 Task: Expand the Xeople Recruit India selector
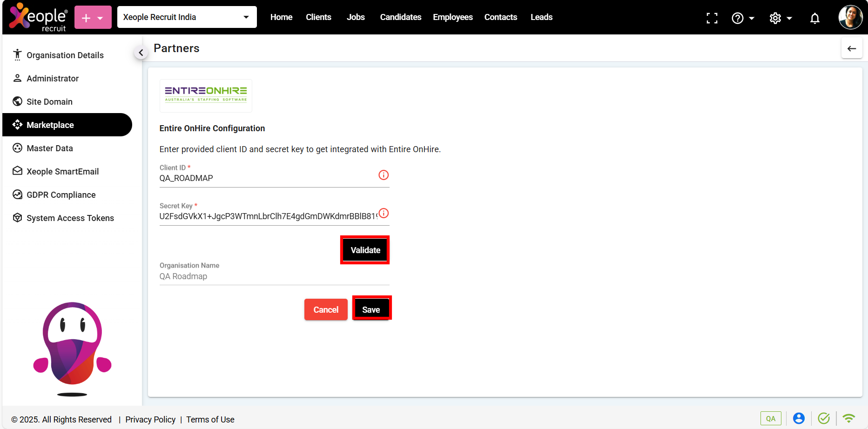(x=187, y=17)
